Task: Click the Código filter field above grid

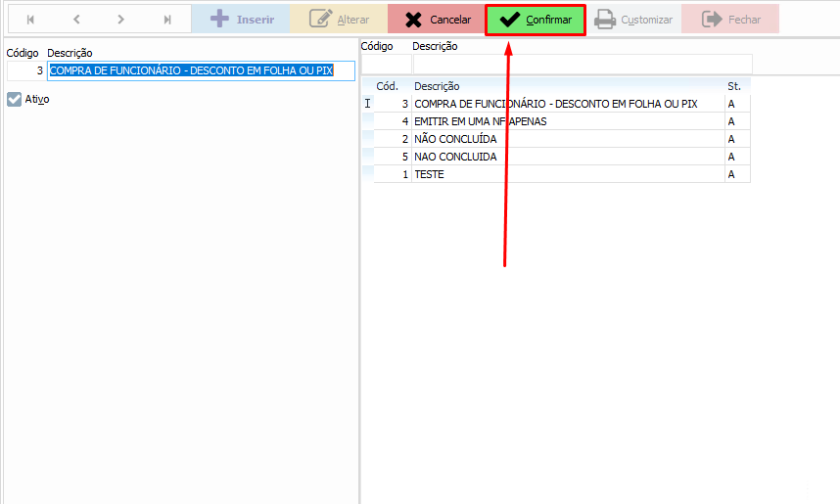Action: click(386, 65)
